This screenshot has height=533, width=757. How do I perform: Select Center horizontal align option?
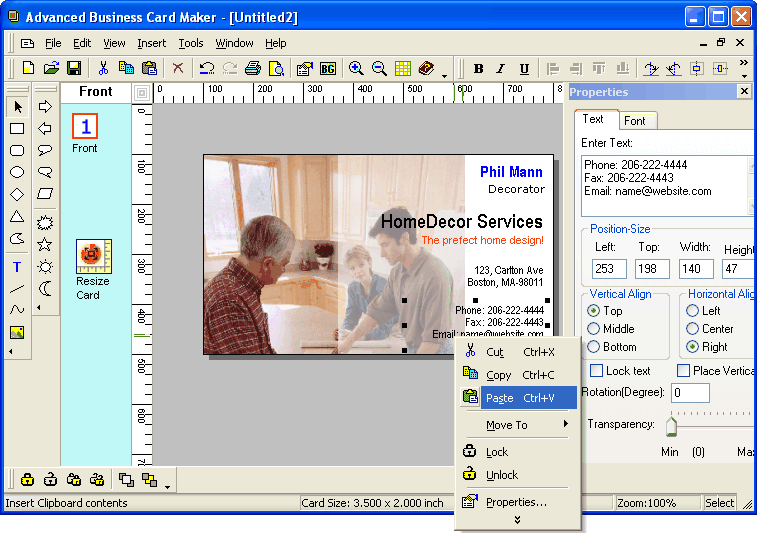click(x=693, y=329)
